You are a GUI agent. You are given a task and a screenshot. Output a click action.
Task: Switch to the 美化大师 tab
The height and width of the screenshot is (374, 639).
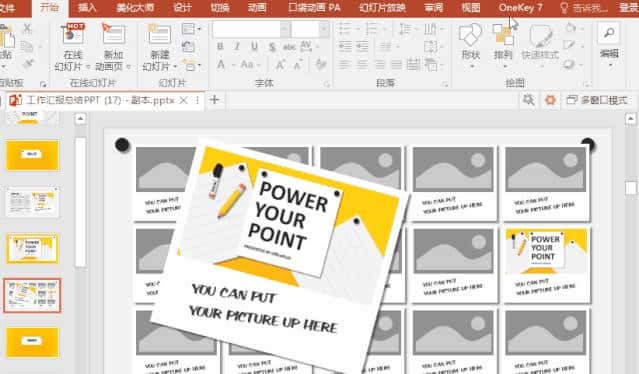tap(135, 7)
